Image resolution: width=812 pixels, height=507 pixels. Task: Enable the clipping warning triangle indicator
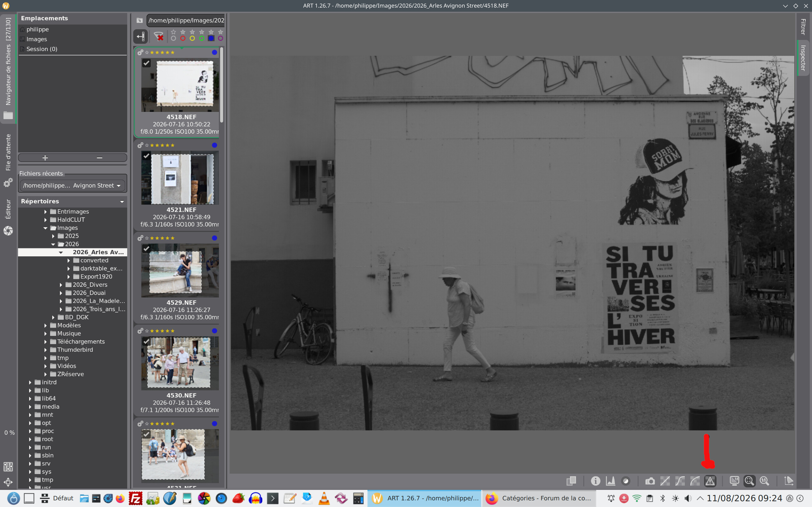(710, 481)
